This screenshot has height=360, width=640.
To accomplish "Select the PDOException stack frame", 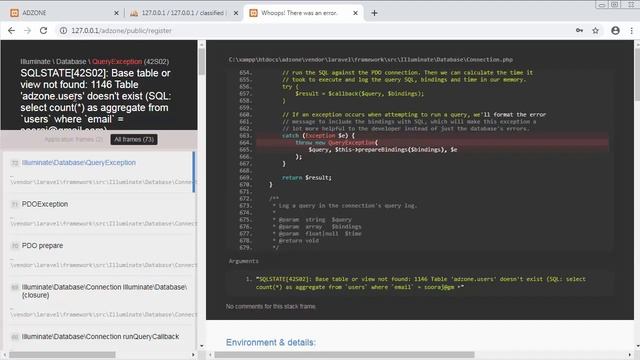I will pos(99,213).
